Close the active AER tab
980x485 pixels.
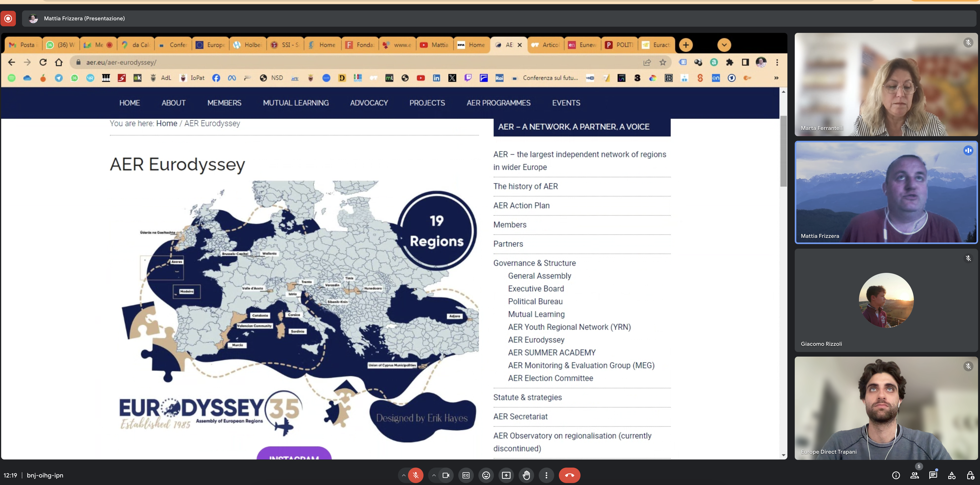point(520,45)
